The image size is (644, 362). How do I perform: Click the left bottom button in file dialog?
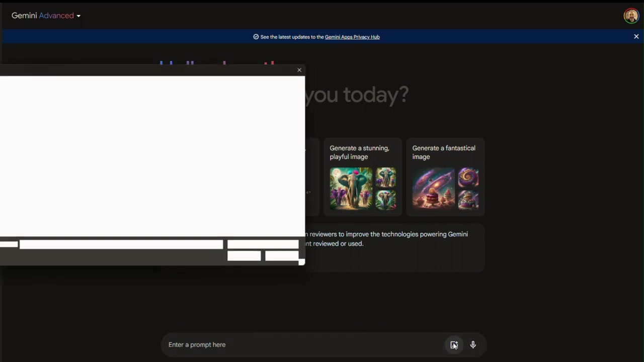tap(244, 256)
